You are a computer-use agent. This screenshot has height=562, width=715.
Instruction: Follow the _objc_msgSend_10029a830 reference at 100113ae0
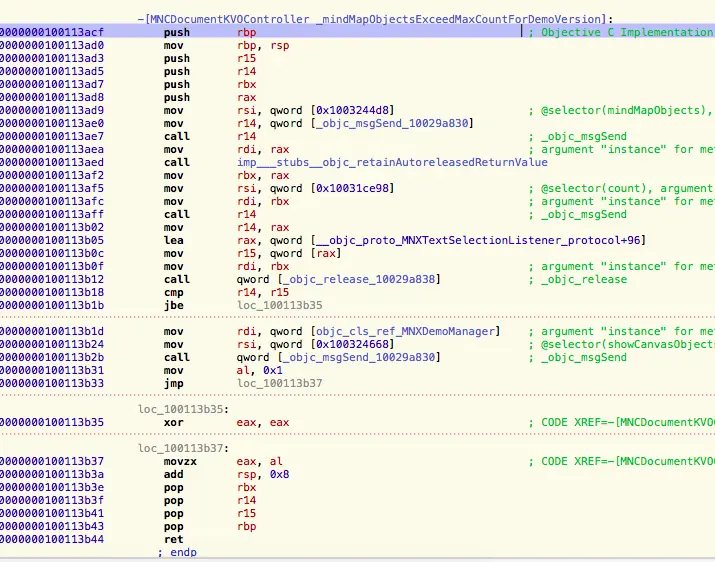click(392, 124)
